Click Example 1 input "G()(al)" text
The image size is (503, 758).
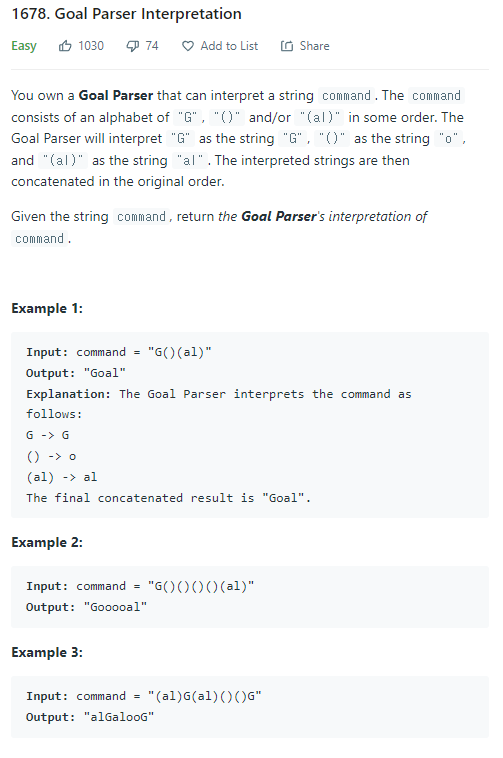180,352
